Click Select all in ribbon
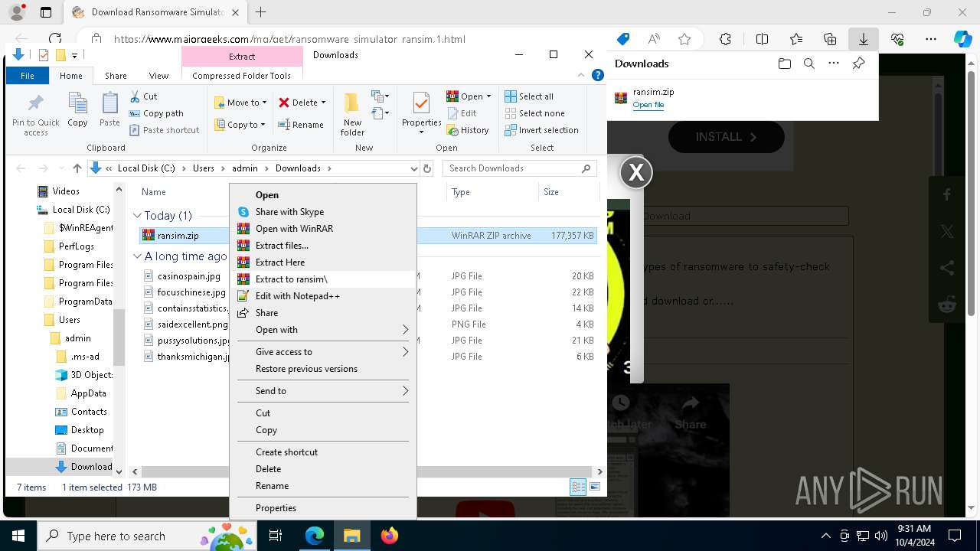The height and width of the screenshot is (551, 980). click(x=529, y=96)
